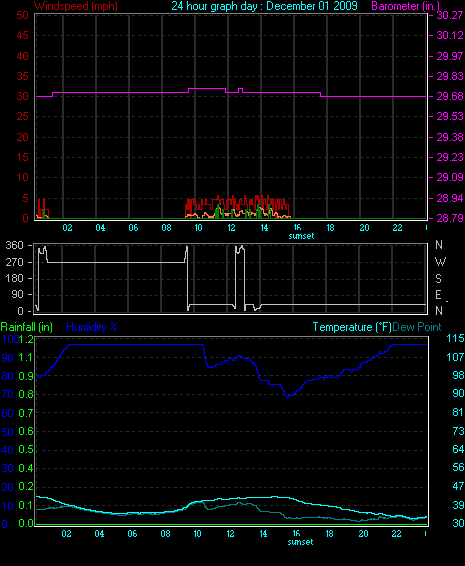Click the 22 hour tick on temperature graph
This screenshot has width=465, height=566.
point(396,534)
